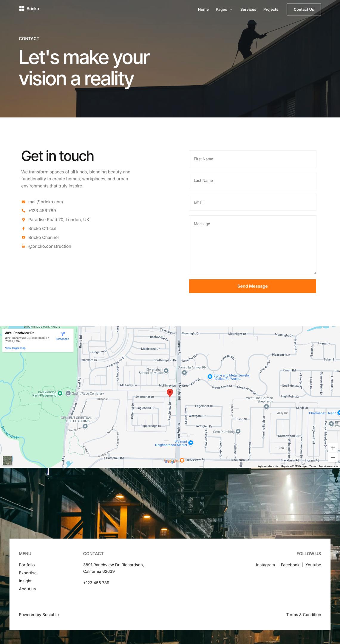Click the West Line German Shepherds pin

(x=266, y=406)
